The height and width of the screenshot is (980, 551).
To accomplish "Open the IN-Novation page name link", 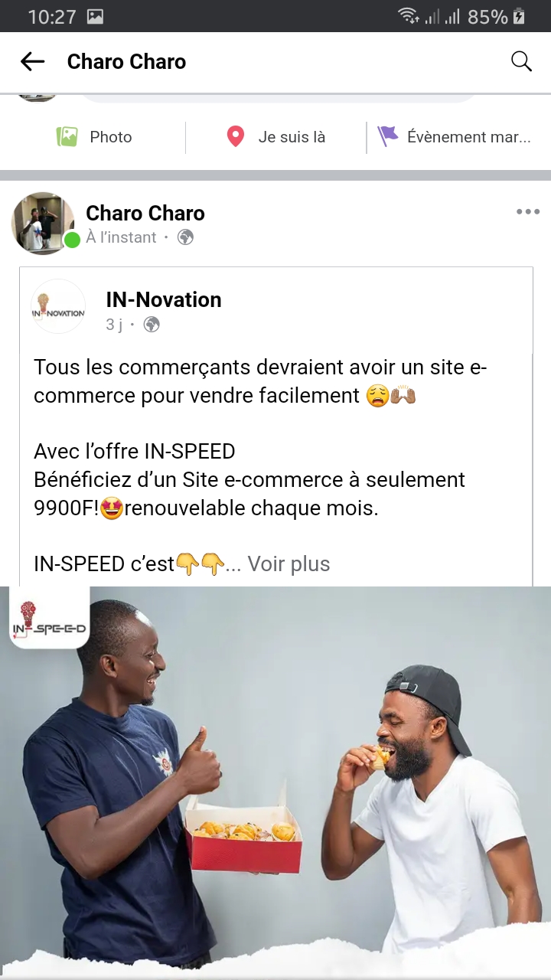I will 164,300.
